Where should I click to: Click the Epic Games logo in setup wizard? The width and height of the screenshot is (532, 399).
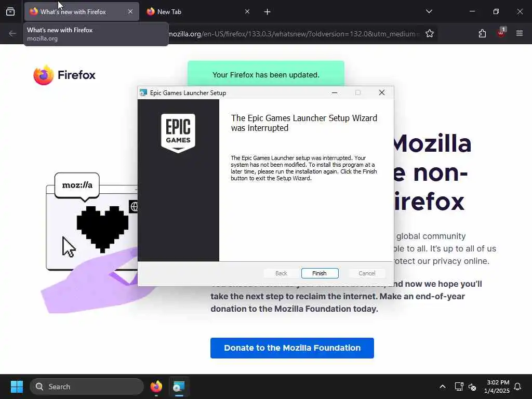[x=178, y=133]
